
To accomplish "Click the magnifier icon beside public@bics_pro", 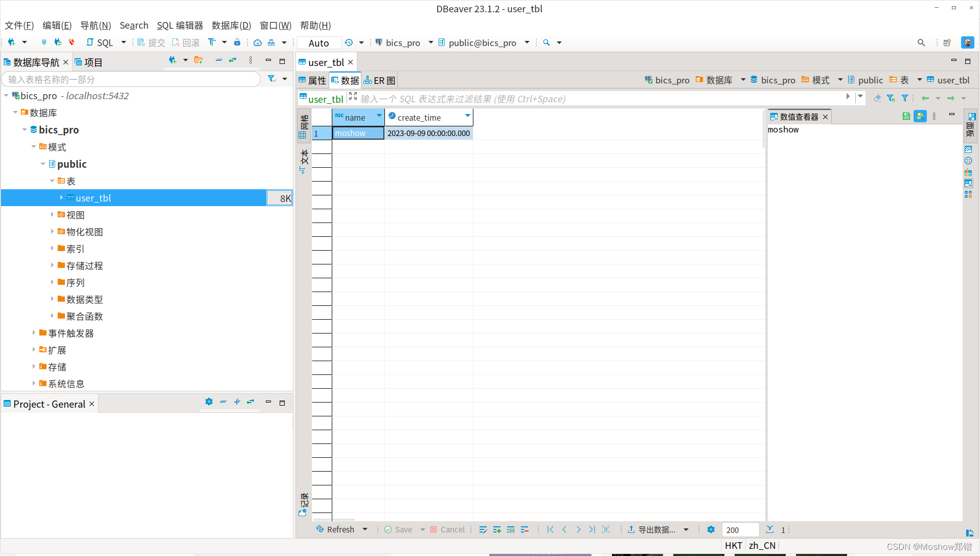I will tap(546, 42).
